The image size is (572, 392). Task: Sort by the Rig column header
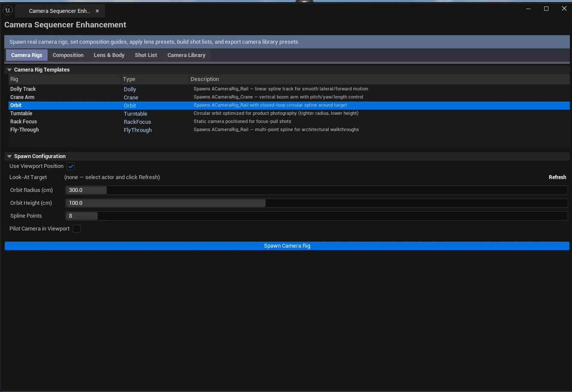click(65, 79)
